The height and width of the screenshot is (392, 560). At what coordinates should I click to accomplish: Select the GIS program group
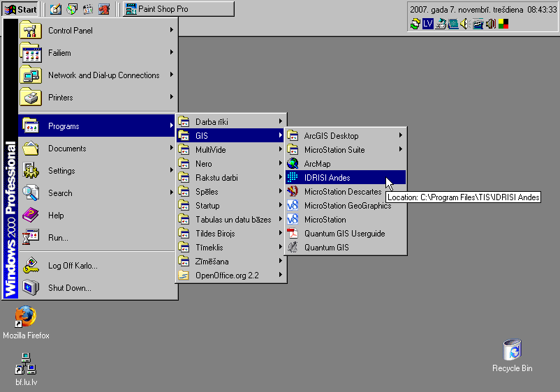click(230, 135)
